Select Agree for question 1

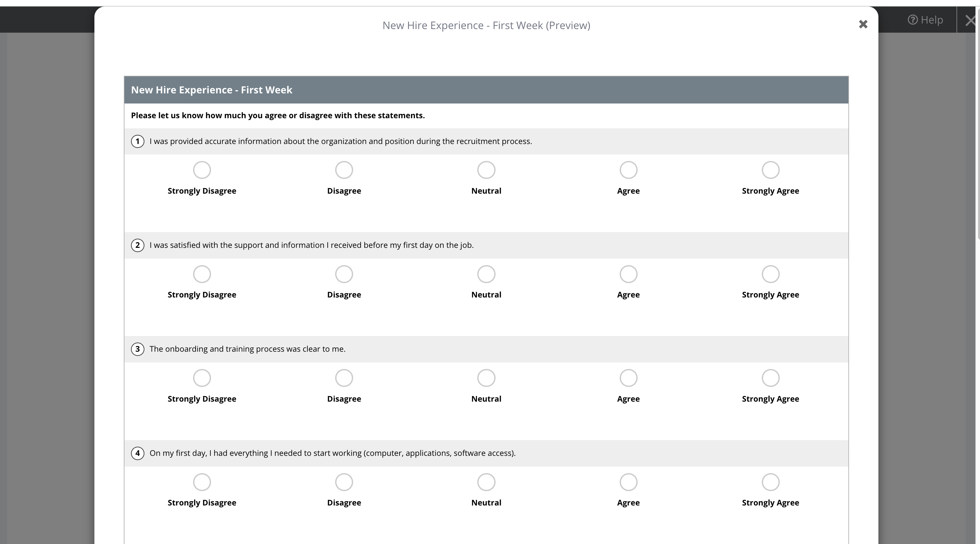[x=629, y=170]
